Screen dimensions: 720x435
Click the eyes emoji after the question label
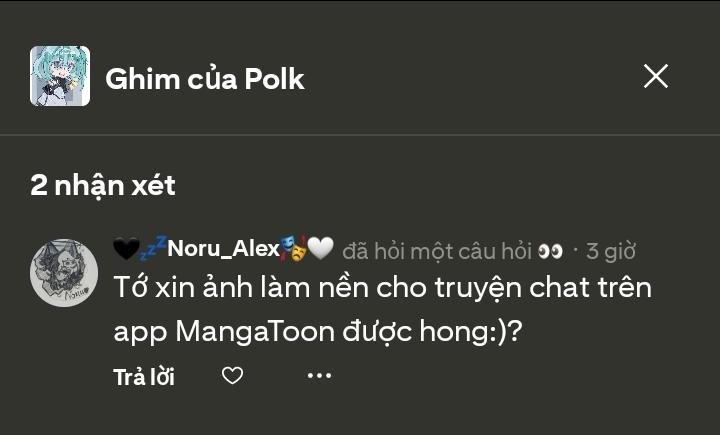click(551, 251)
